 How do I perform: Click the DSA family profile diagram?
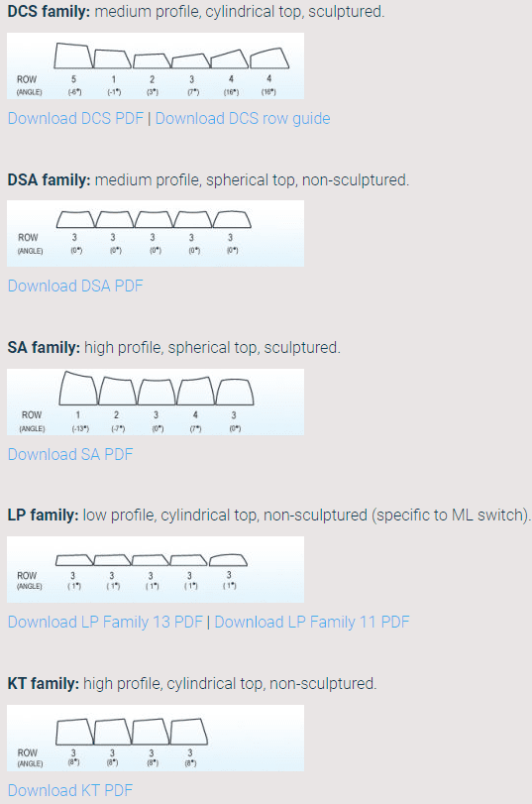click(x=156, y=234)
